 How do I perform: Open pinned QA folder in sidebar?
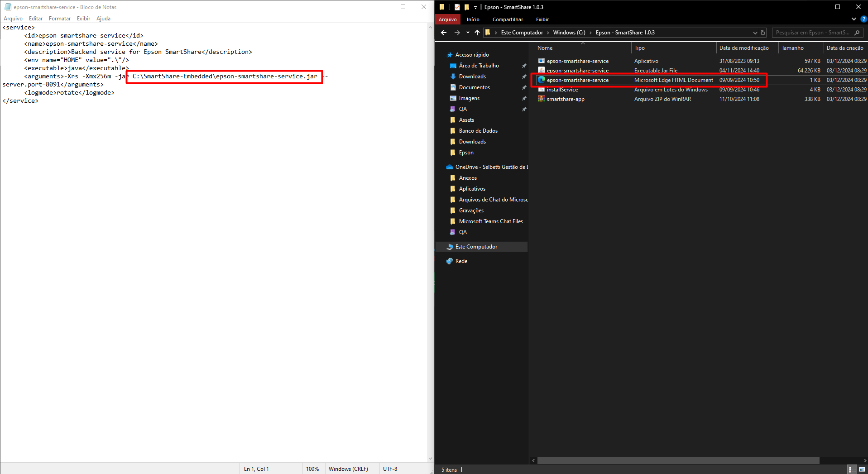(x=463, y=109)
